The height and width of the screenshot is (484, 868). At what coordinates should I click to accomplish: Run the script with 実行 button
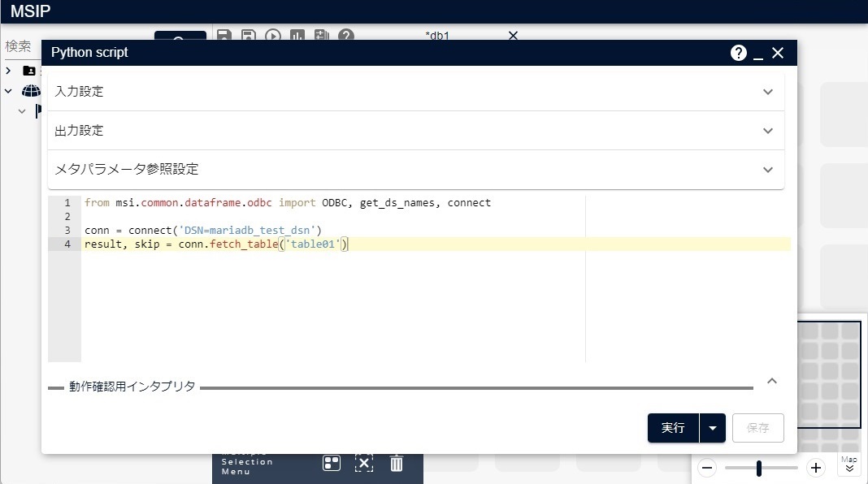click(673, 428)
